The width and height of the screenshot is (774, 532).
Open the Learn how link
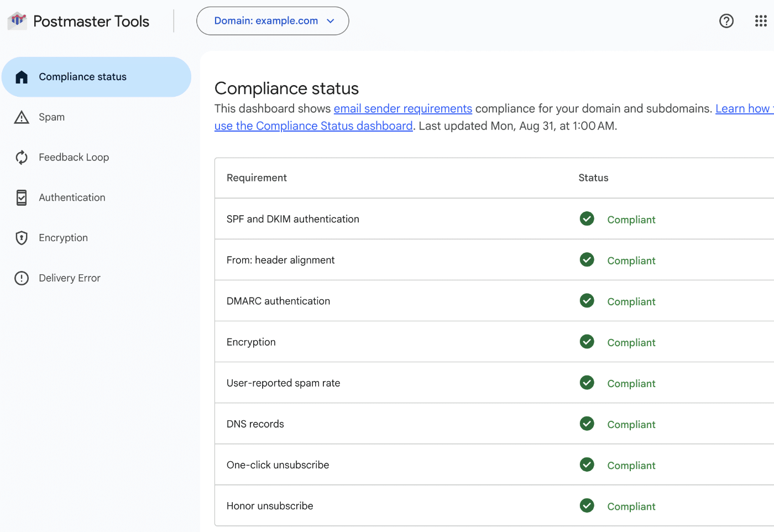point(744,108)
